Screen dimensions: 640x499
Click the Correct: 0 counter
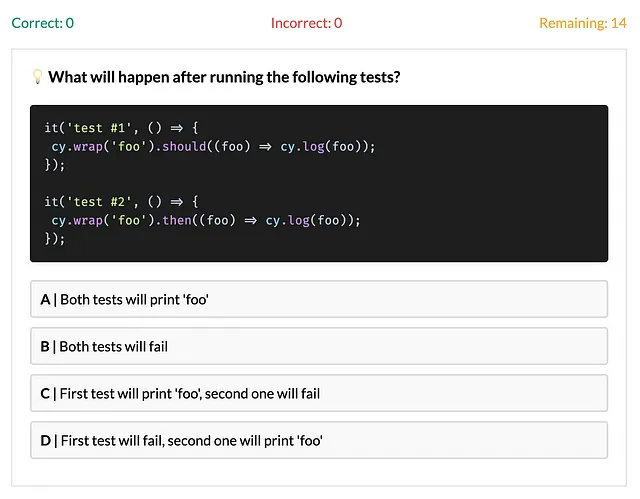(42, 23)
